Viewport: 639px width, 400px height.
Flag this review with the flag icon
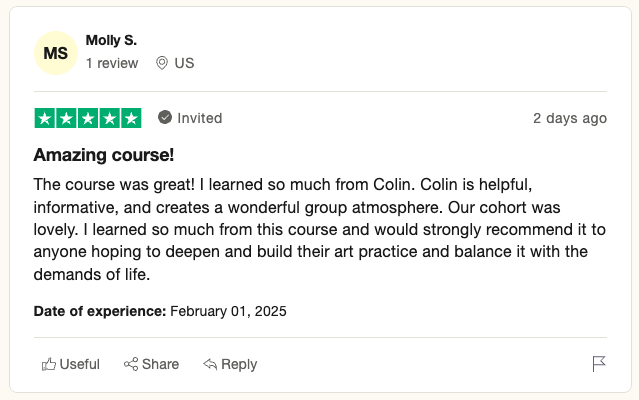tap(599, 364)
